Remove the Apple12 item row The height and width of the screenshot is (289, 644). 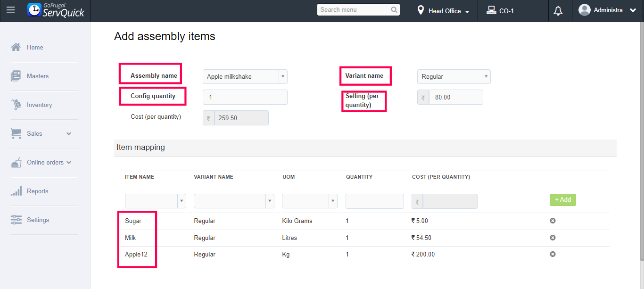pyautogui.click(x=553, y=254)
